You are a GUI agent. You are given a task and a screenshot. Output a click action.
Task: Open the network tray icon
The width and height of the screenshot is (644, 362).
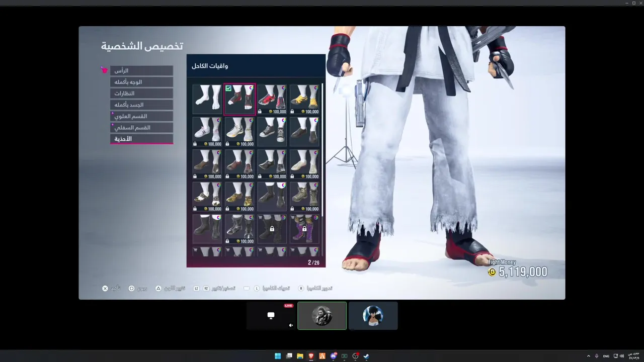tap(616, 356)
